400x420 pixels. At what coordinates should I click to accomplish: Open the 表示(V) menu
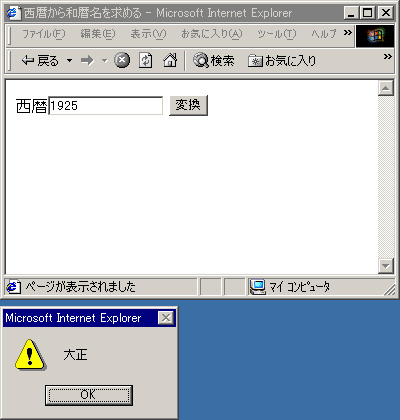[148, 34]
